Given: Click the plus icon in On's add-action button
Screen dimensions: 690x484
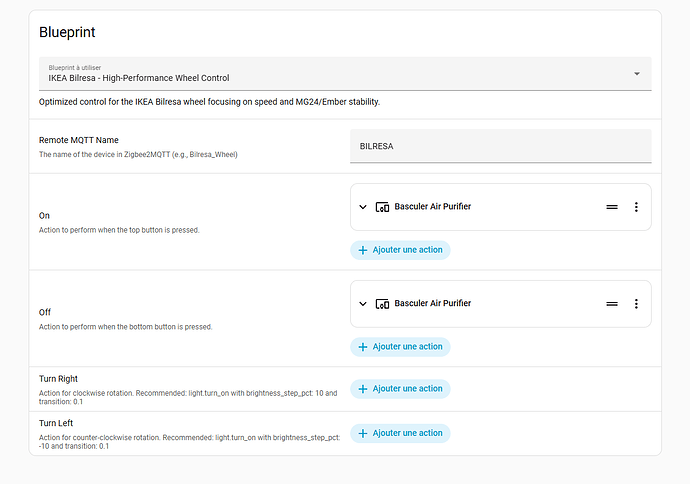Looking at the screenshot, I should (363, 250).
